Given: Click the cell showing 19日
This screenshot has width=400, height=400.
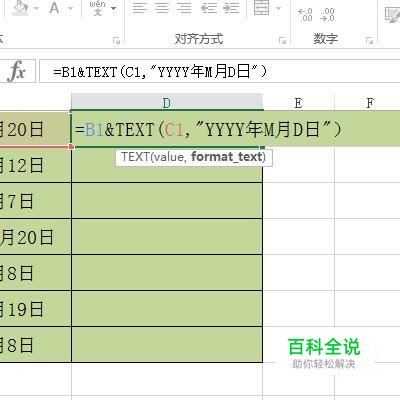Looking at the screenshot, I should [35, 309].
